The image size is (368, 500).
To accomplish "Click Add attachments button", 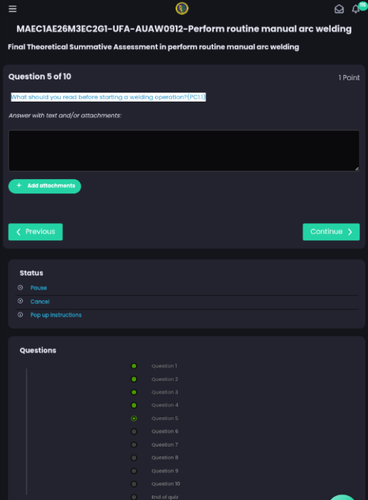I will 45,186.
